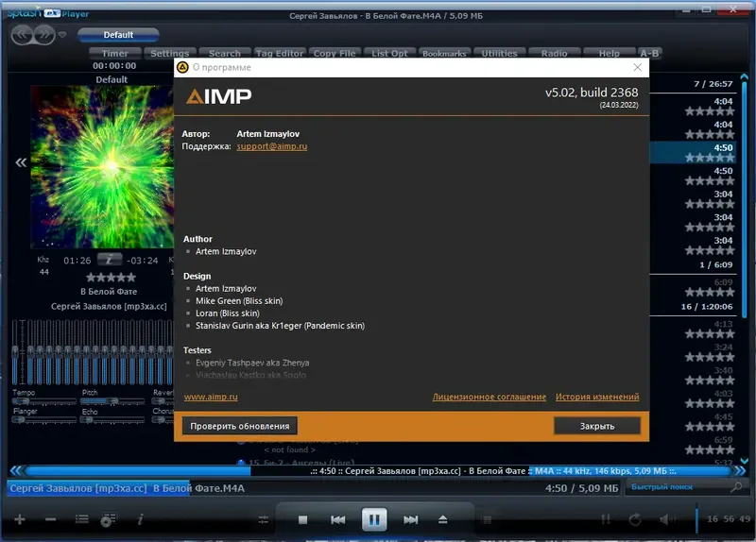This screenshot has width=756, height=542.
Task: Click the right double-arrow at seek bar end
Action: pyautogui.click(x=740, y=470)
